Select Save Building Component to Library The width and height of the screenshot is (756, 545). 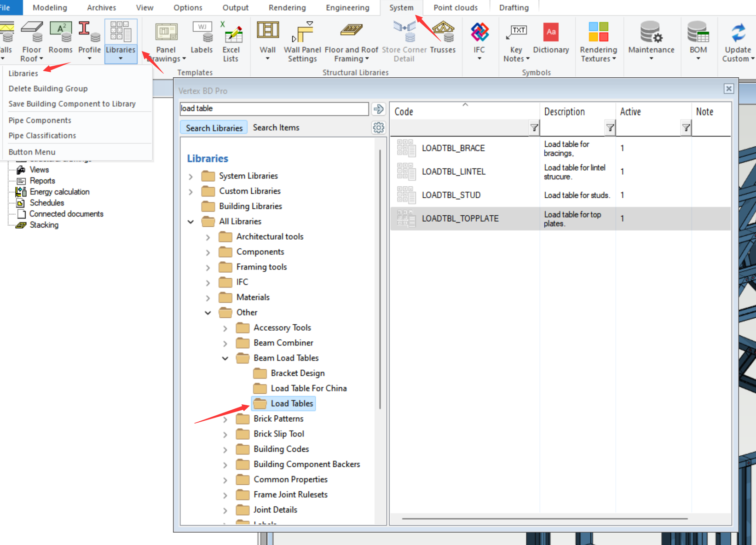pos(72,104)
